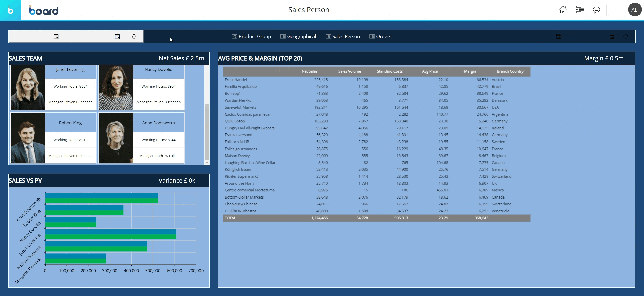
Task: Select Robert King's photo
Action: coord(28,138)
